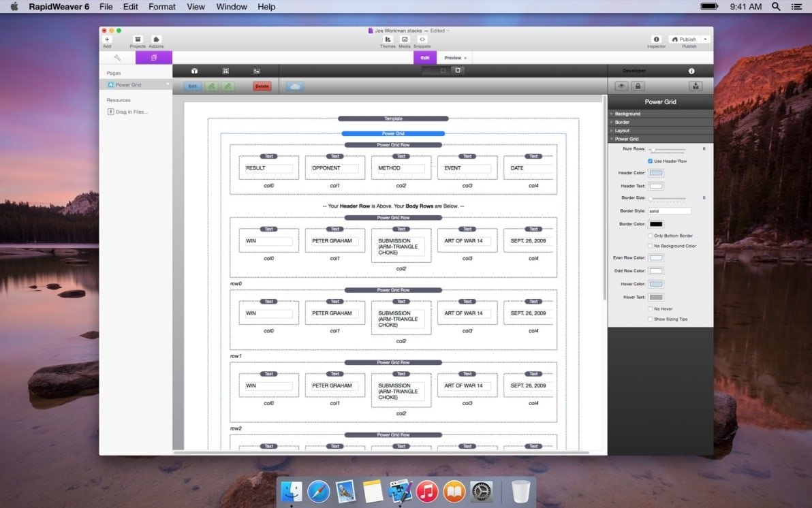Viewport: 812px width, 508px height.
Task: Click the Border Size slider
Action: point(668,198)
